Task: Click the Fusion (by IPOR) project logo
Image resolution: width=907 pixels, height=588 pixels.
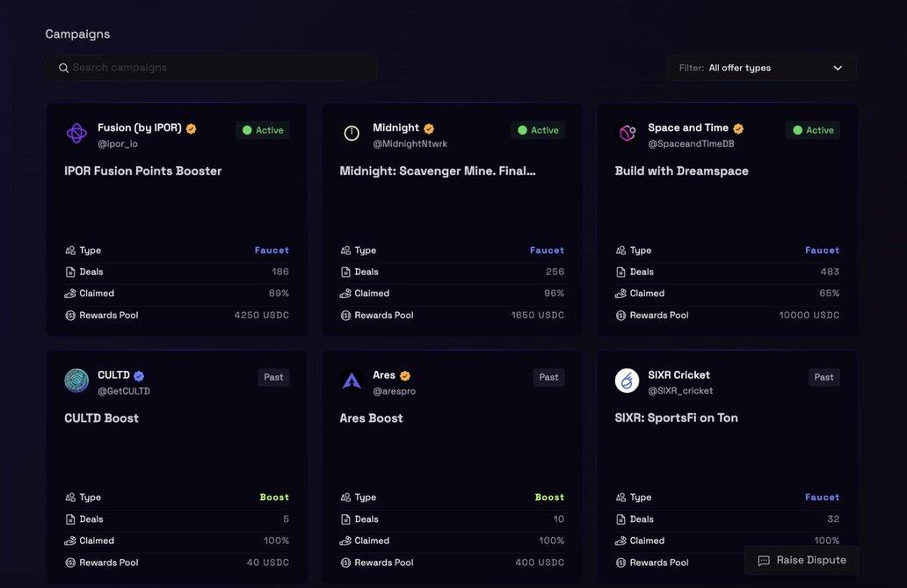Action: pyautogui.click(x=76, y=134)
